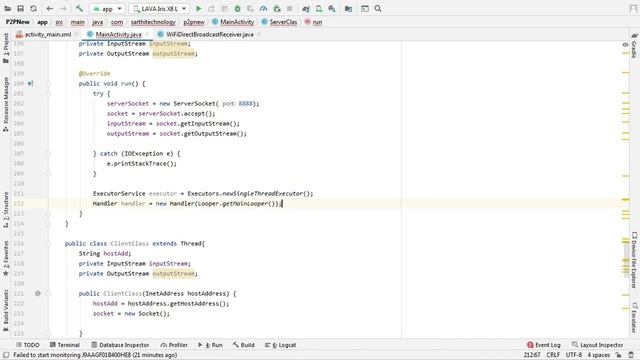Viewport: 640px width, 360px height.
Task: Click the ServerClass breadcrumb
Action: click(279, 22)
